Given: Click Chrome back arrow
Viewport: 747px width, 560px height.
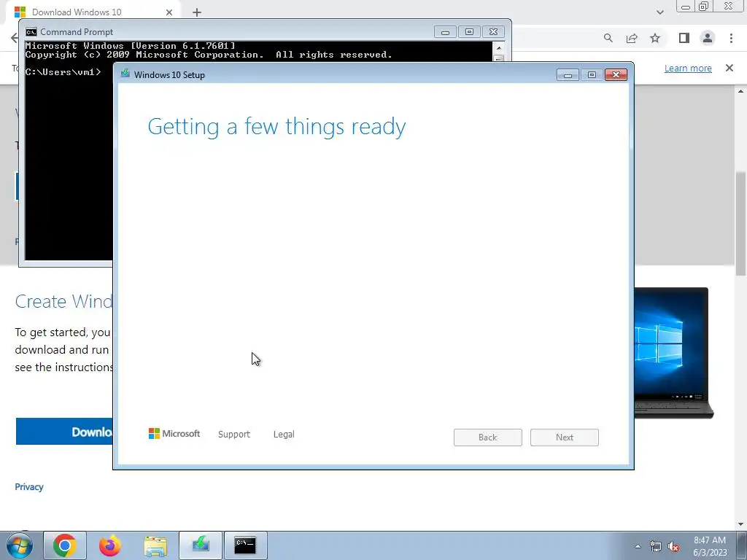Looking at the screenshot, I should (x=15, y=38).
